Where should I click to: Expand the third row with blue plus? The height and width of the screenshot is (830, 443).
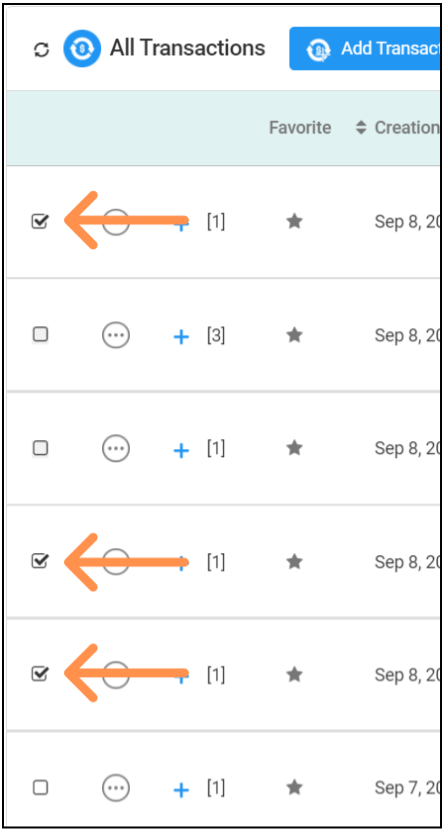[182, 450]
